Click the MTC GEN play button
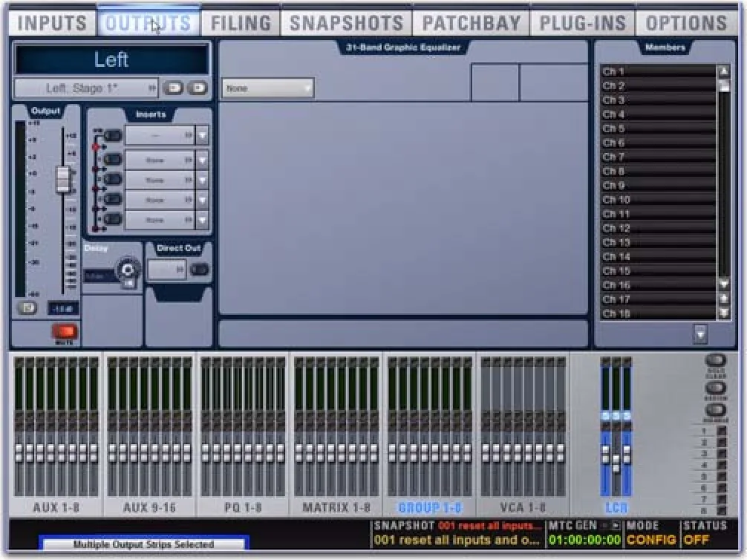 tap(616, 526)
